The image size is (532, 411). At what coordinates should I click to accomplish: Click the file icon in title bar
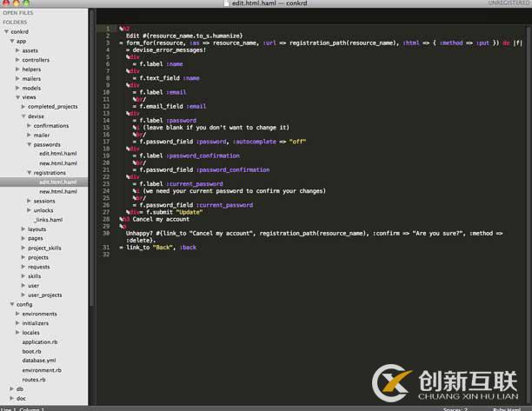(227, 3)
